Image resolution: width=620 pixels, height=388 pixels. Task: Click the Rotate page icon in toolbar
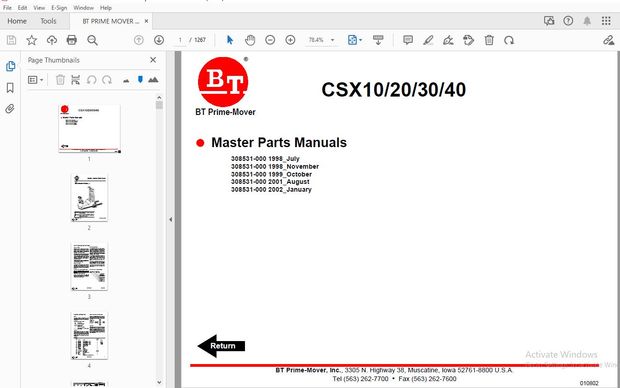point(509,40)
